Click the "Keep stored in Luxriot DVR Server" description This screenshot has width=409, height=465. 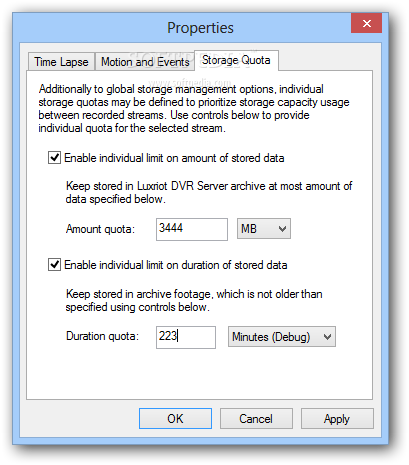pos(209,192)
